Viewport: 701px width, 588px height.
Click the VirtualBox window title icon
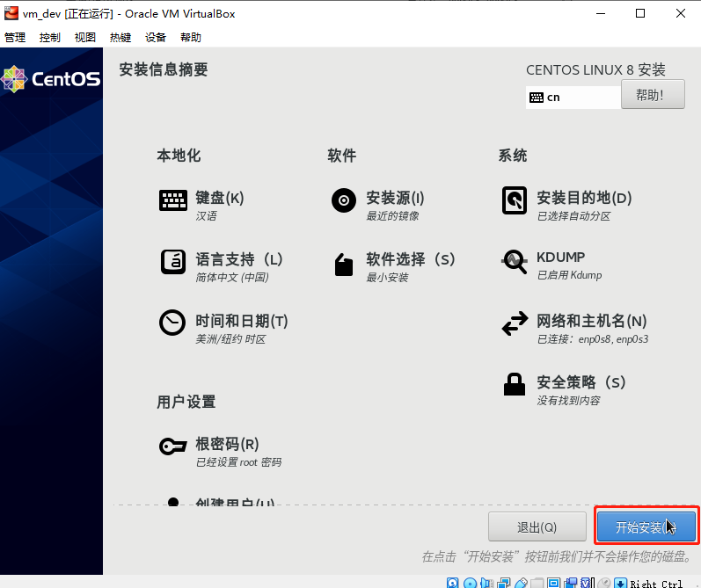click(11, 13)
